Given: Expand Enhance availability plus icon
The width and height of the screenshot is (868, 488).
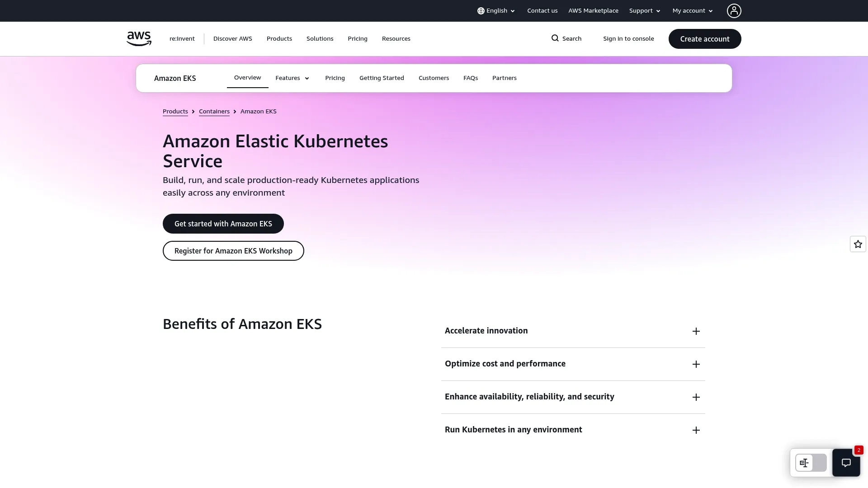Looking at the screenshot, I should tap(696, 397).
